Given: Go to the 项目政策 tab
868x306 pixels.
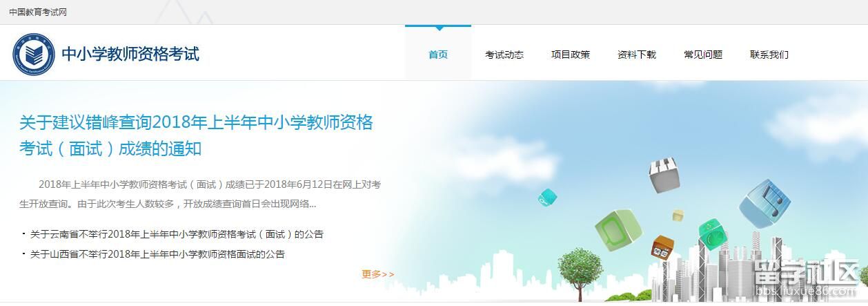Looking at the screenshot, I should (x=571, y=55).
